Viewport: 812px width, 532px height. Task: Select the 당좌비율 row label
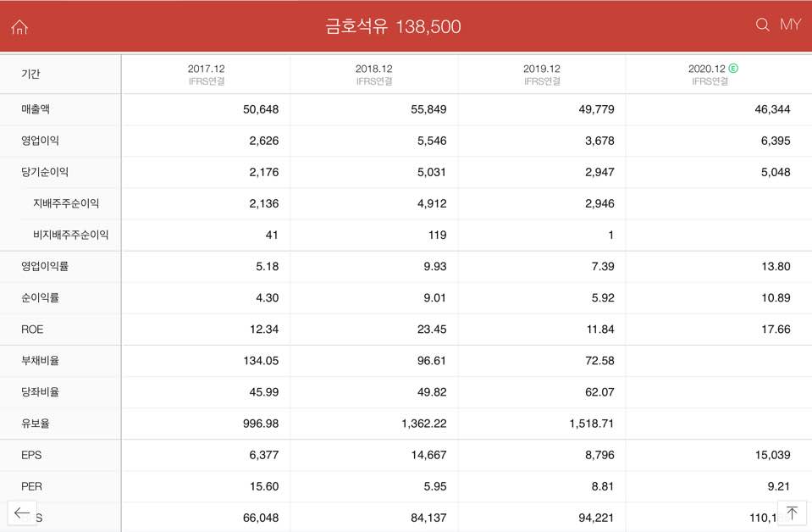(x=40, y=392)
